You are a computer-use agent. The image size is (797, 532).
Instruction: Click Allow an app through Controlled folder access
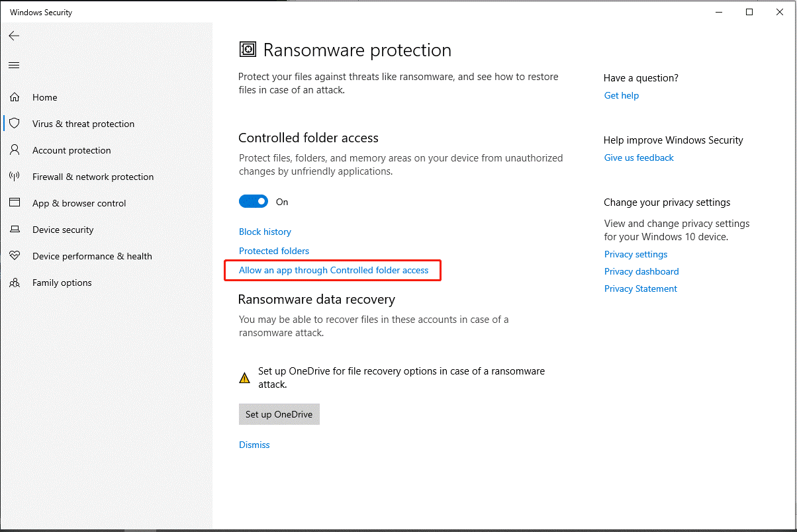(334, 270)
